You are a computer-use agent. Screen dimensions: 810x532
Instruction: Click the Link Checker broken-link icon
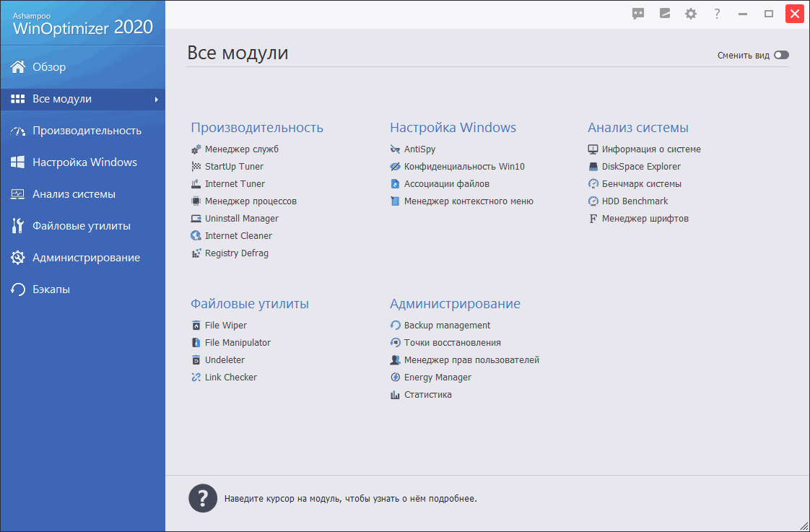click(196, 378)
